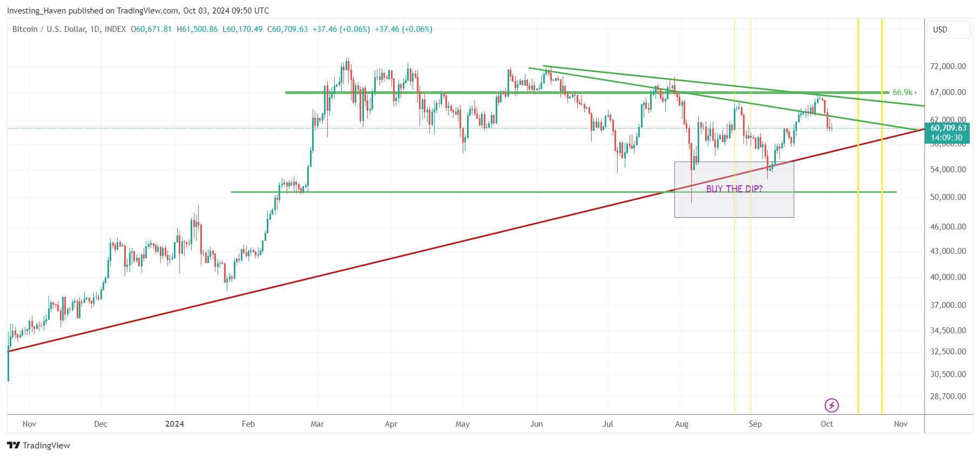Click the 67,000.00 price axis label
Viewport: 980px width, 457px height.
(x=948, y=92)
